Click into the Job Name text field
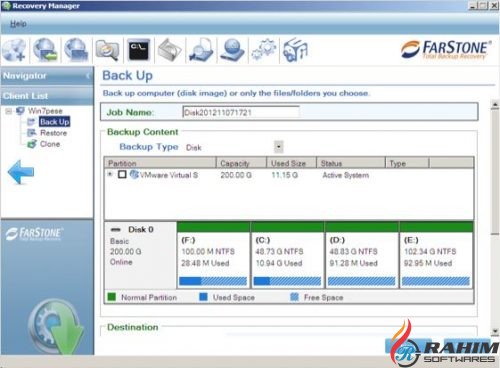Screen dimensions: 500x368 point(241,112)
